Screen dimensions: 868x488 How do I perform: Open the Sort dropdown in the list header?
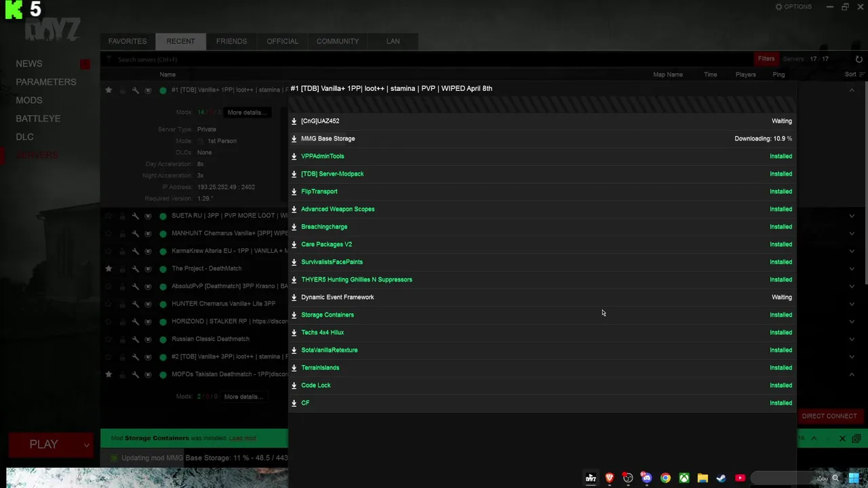click(x=853, y=75)
